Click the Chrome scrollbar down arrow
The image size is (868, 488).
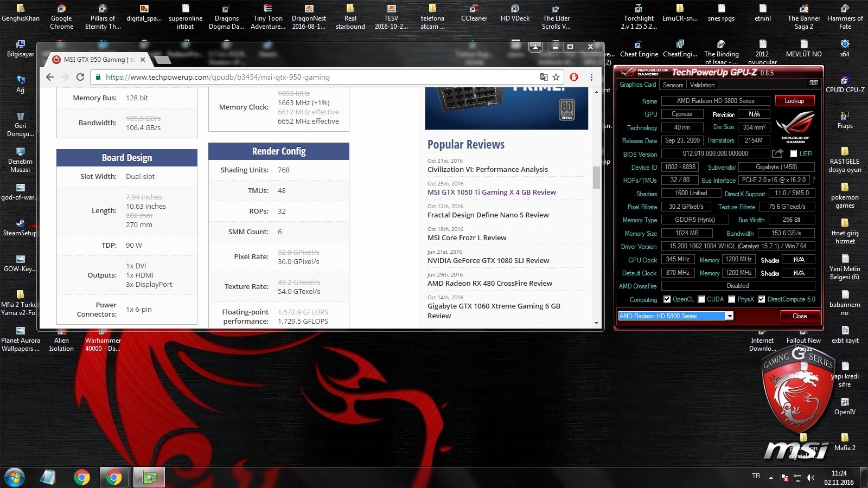pyautogui.click(x=596, y=323)
